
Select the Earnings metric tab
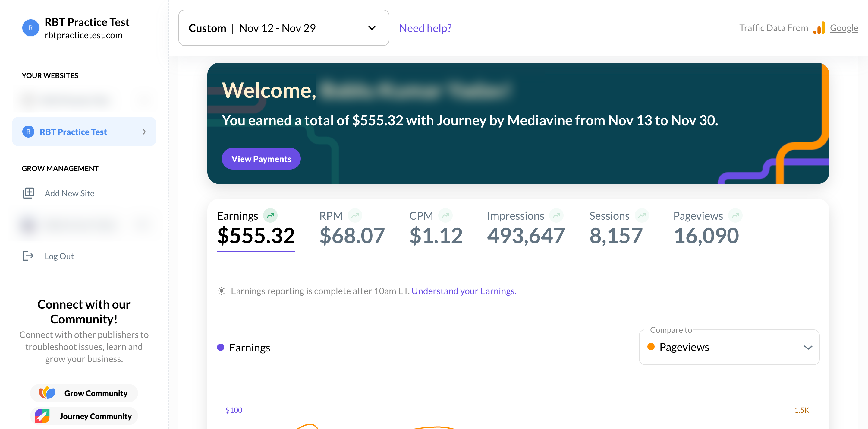tap(256, 230)
